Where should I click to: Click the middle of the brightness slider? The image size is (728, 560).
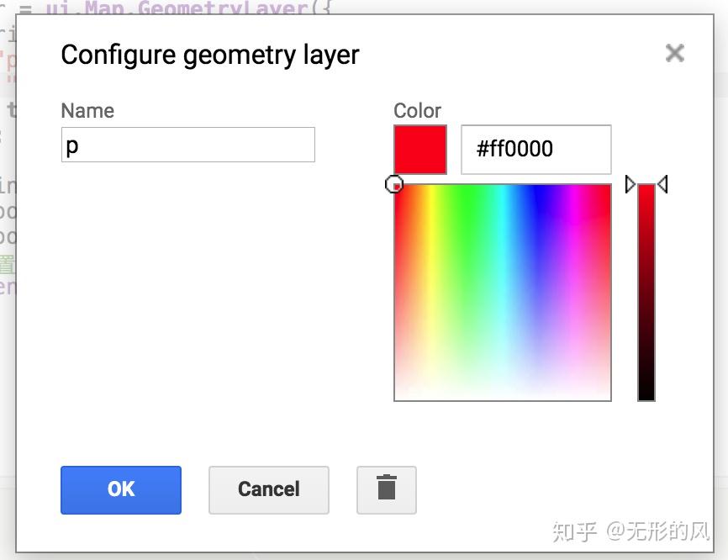[x=646, y=293]
